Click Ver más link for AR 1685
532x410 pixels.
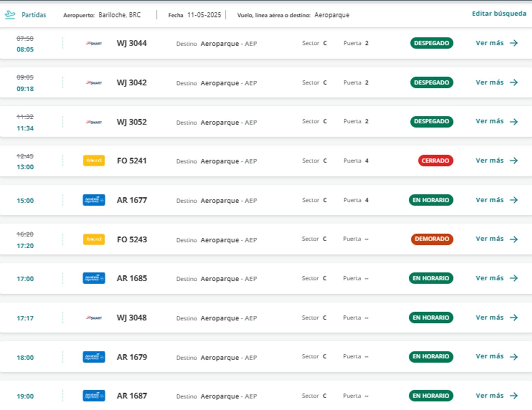pos(489,278)
